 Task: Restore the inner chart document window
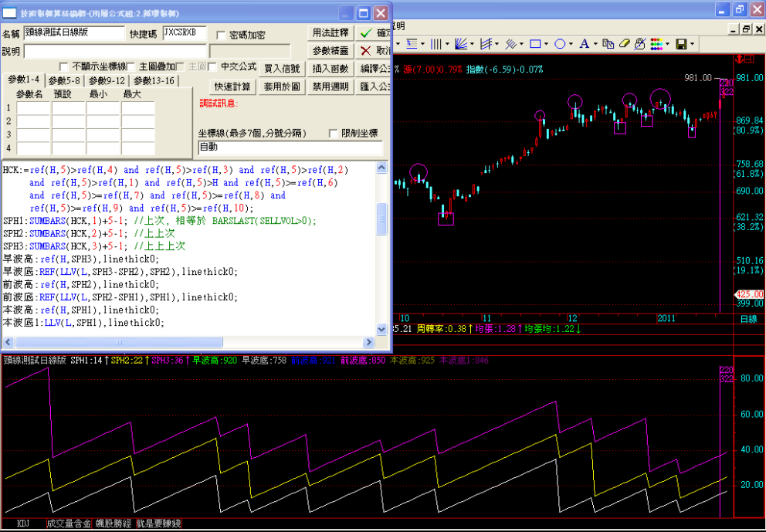pos(745,29)
